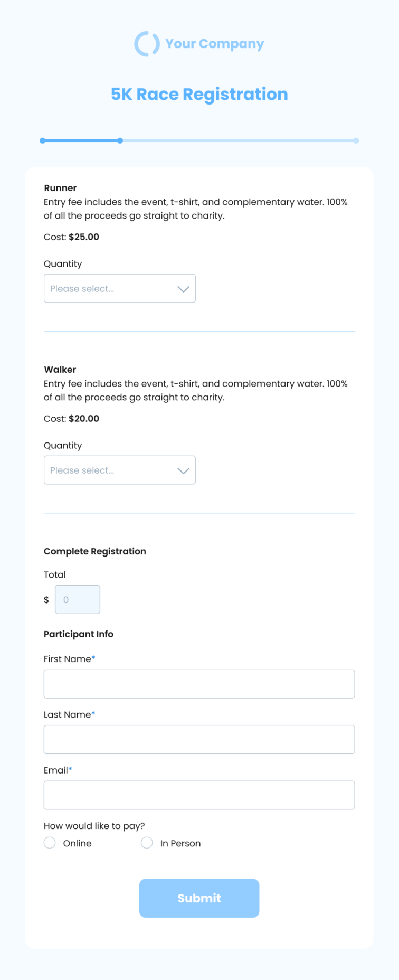Click the Your Company header text
Image resolution: width=399 pixels, height=980 pixels.
point(215,44)
